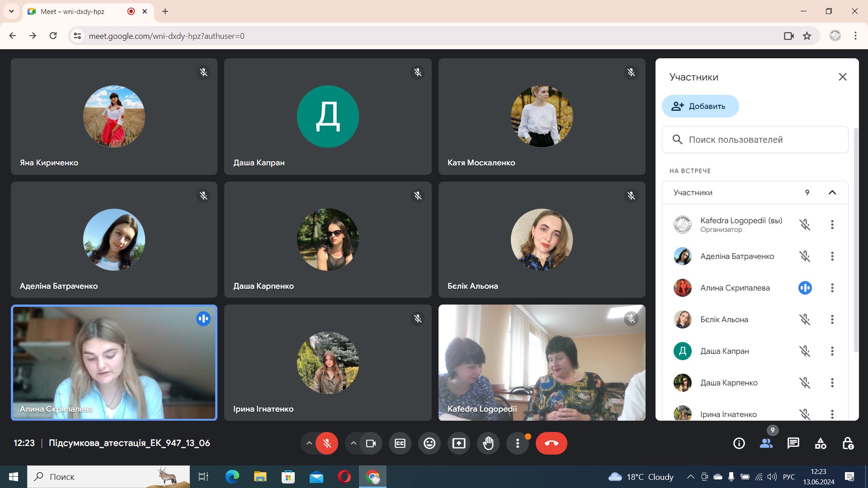This screenshot has width=868, height=488.
Task: Go back in browser history
Action: coord(13,36)
